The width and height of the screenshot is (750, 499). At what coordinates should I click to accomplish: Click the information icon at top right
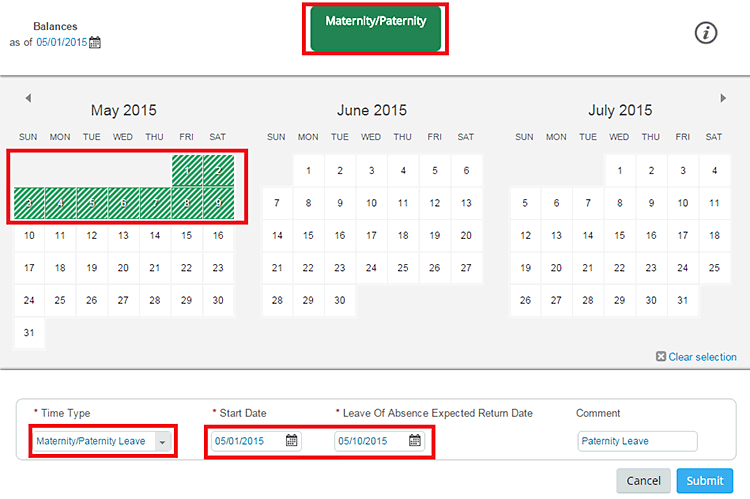pyautogui.click(x=707, y=32)
